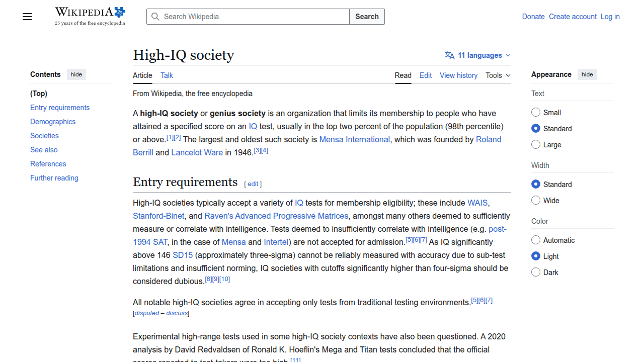Go to Further reading in contents
Image resolution: width=644 pixels, height=362 pixels.
(x=54, y=178)
